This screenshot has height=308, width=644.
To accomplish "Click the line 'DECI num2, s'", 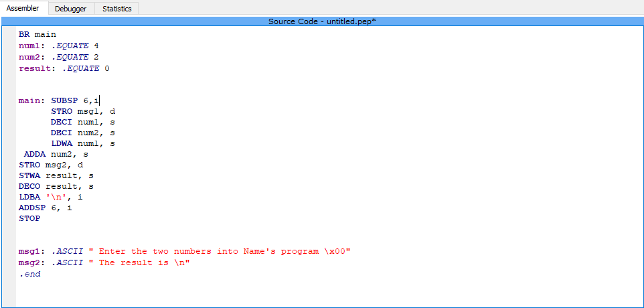I will (x=82, y=133).
